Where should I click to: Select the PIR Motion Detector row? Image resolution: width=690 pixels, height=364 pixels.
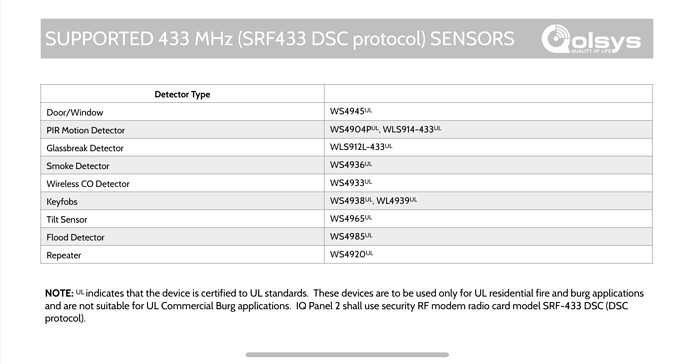coord(346,130)
